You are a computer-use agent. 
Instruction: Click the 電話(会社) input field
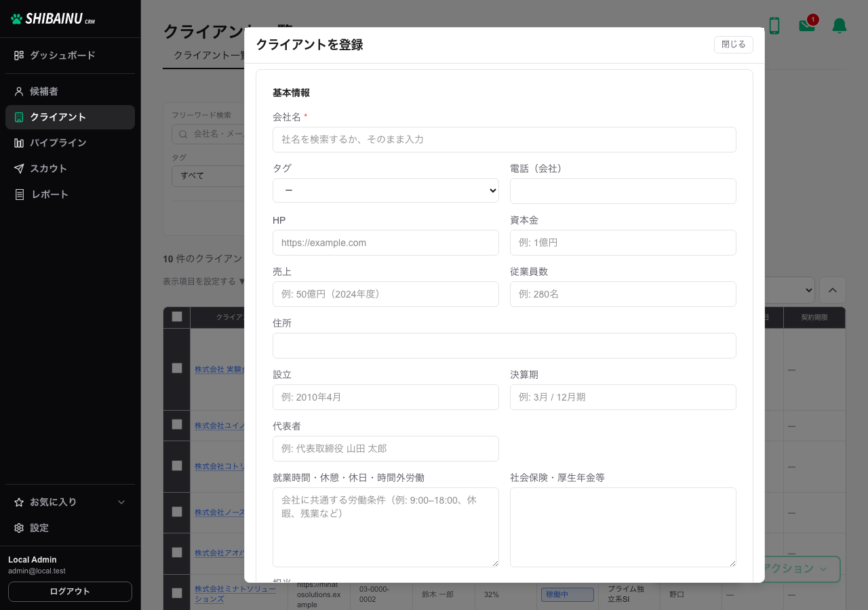(623, 191)
